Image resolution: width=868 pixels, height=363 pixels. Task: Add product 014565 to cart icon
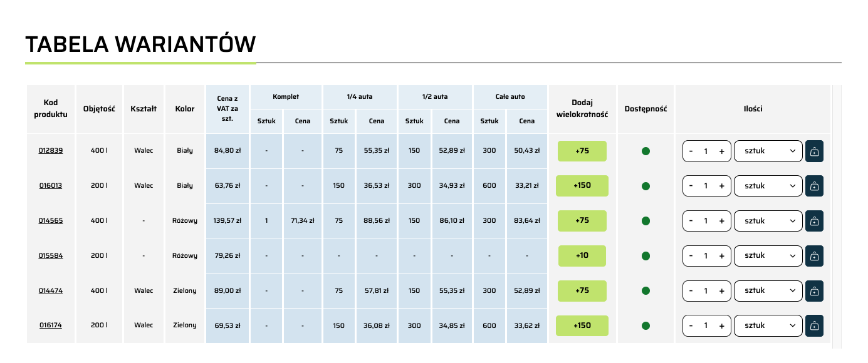[814, 221]
